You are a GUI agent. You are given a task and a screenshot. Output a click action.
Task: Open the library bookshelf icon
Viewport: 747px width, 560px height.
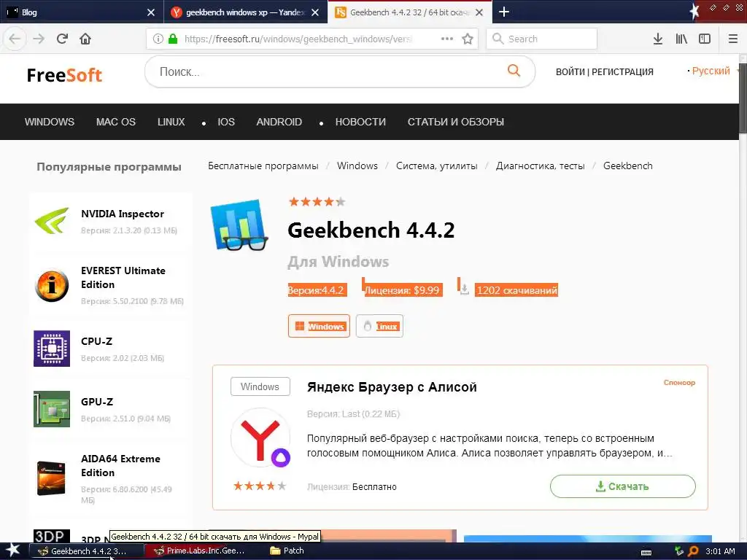pyautogui.click(x=681, y=39)
